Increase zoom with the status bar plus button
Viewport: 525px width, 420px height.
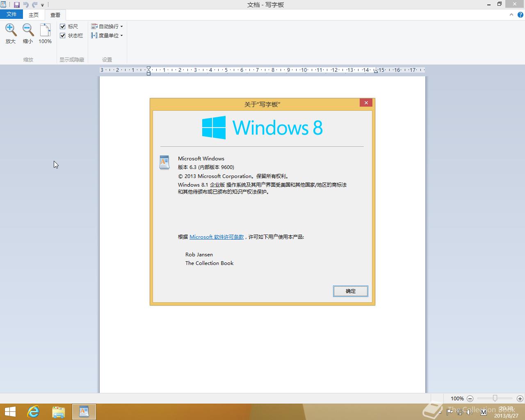[520, 398]
